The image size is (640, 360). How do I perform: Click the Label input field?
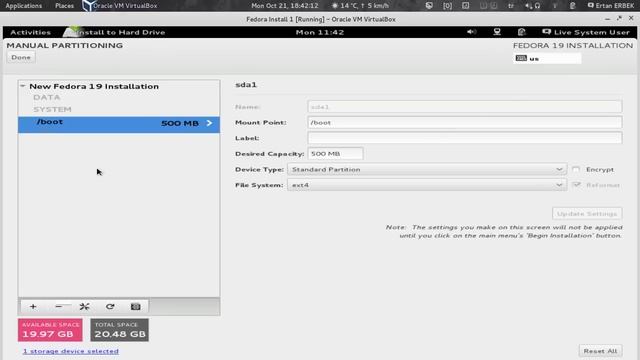point(464,138)
